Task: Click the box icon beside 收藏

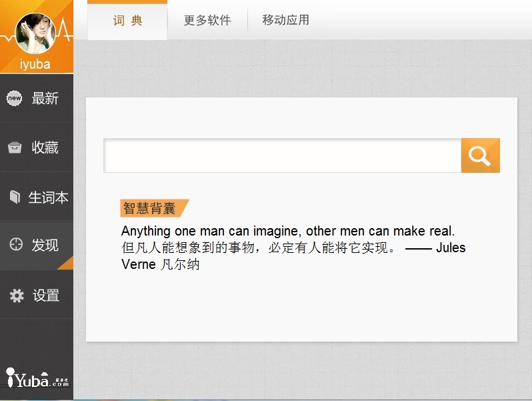Action: pyautogui.click(x=15, y=147)
